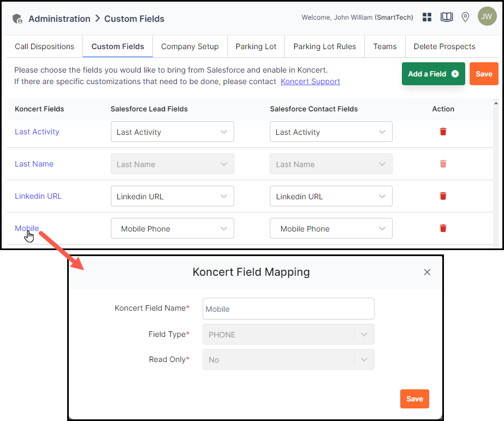The height and width of the screenshot is (421, 504).
Task: Click the disabled trash icon for Last Name
Action: pyautogui.click(x=443, y=164)
